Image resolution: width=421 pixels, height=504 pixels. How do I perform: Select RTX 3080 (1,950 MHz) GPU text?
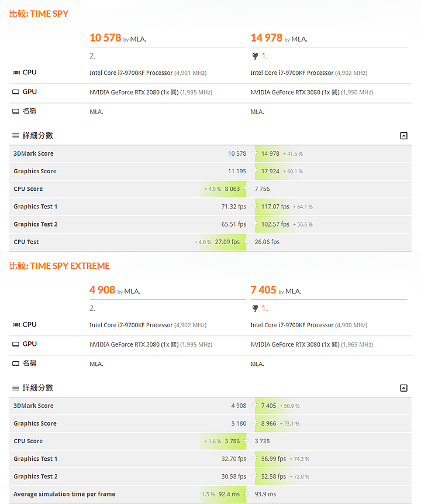pos(312,92)
